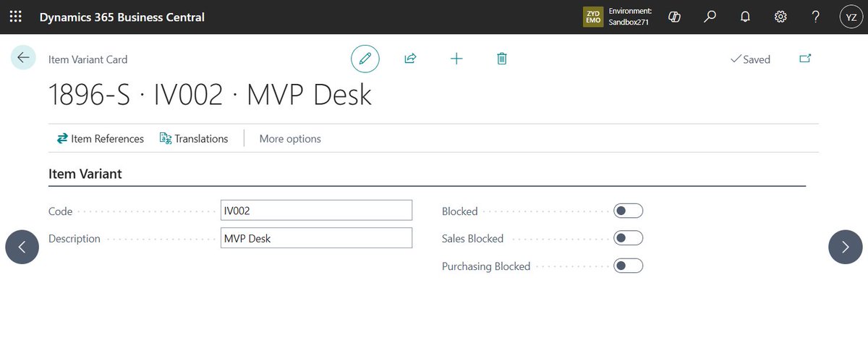This screenshot has height=338, width=868.
Task: Open the YZ user account avatar
Action: point(850,17)
